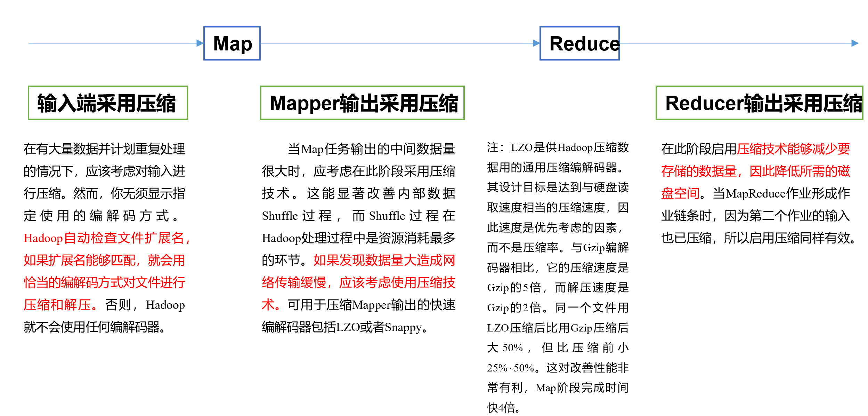Click the text line 在有大量数据并计划重复处理
Image resolution: width=868 pixels, height=416 pixels.
pos(104,149)
